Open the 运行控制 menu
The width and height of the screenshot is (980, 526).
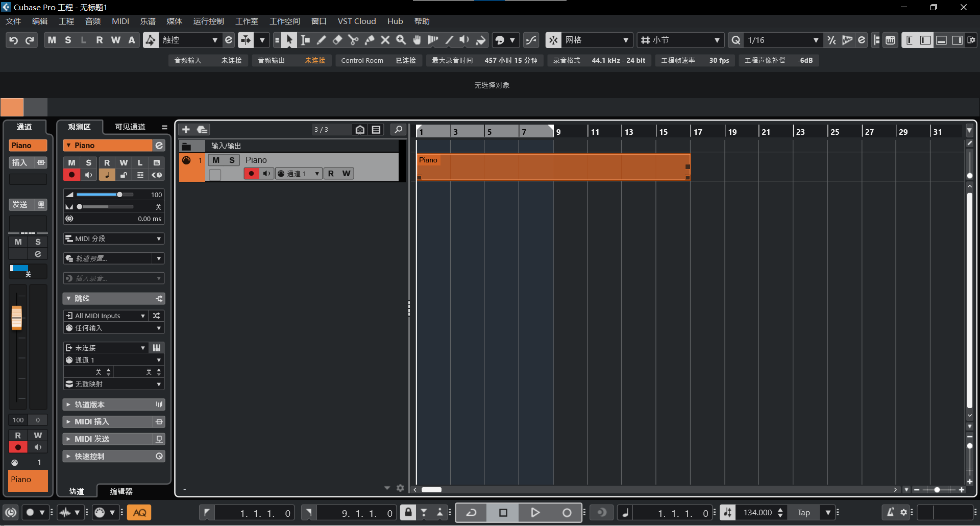pyautogui.click(x=209, y=21)
